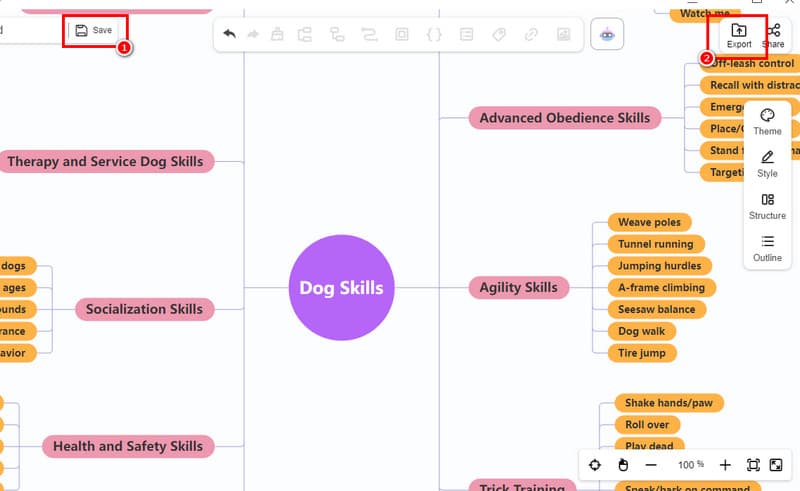
Task: Select the Advanced Obedience Skills node
Action: tap(564, 118)
